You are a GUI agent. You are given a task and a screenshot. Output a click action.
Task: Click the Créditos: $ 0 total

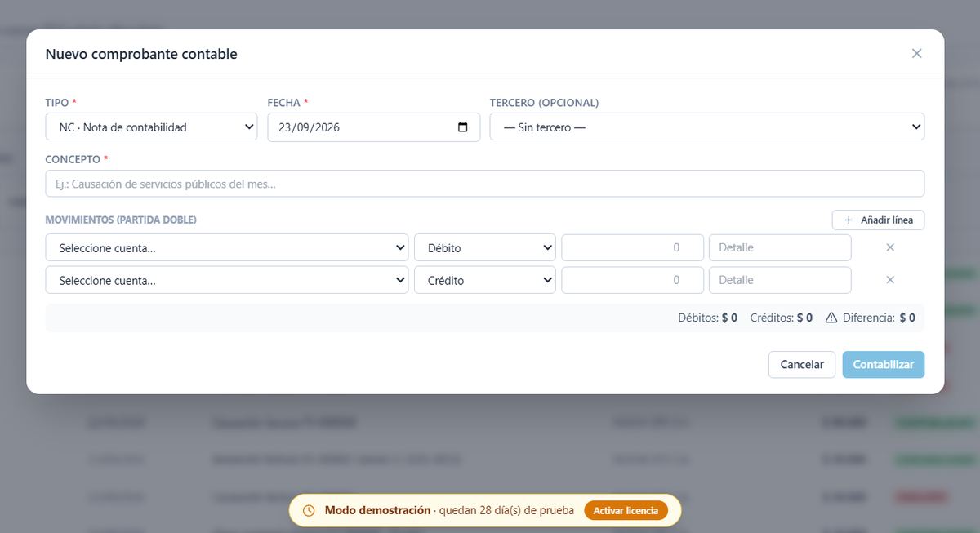tap(782, 318)
